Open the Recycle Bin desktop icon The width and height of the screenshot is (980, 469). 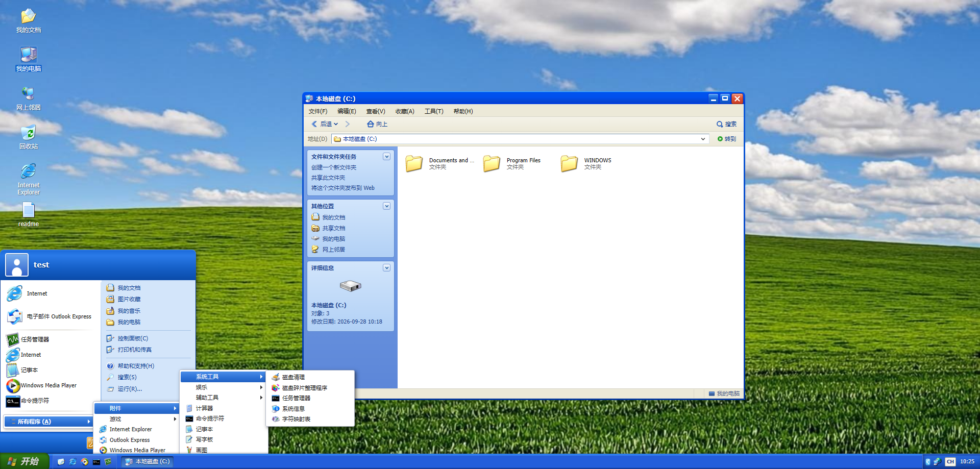[29, 137]
